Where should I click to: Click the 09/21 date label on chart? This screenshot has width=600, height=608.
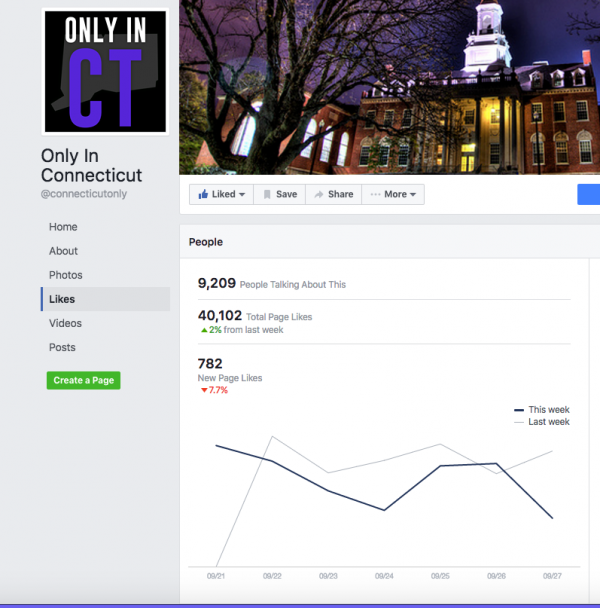tap(216, 576)
